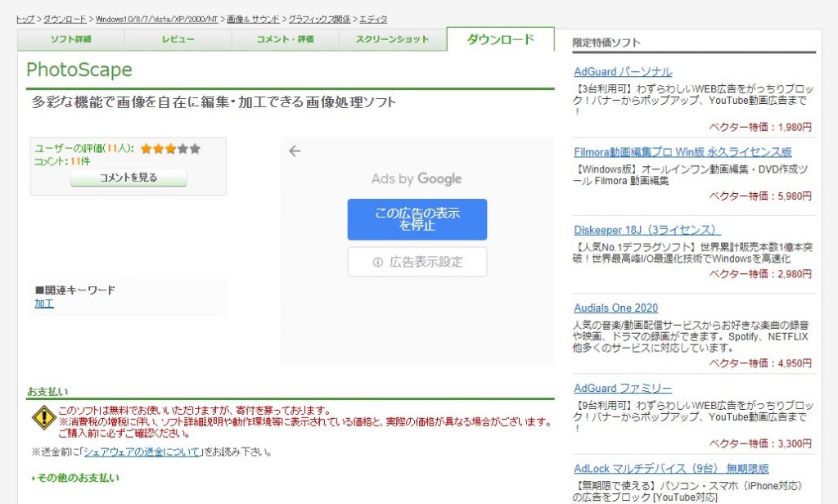Click the info icon on 広告表示設定
Screen dimensions: 838x504
pyautogui.click(x=378, y=262)
